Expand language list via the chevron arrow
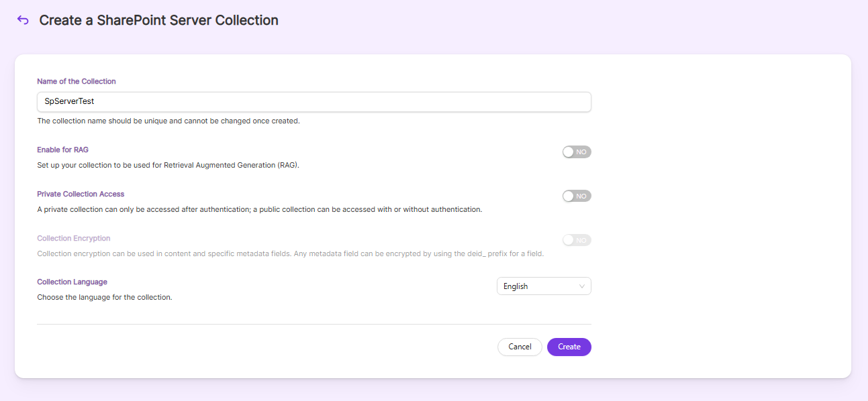868x401 pixels. (x=582, y=286)
